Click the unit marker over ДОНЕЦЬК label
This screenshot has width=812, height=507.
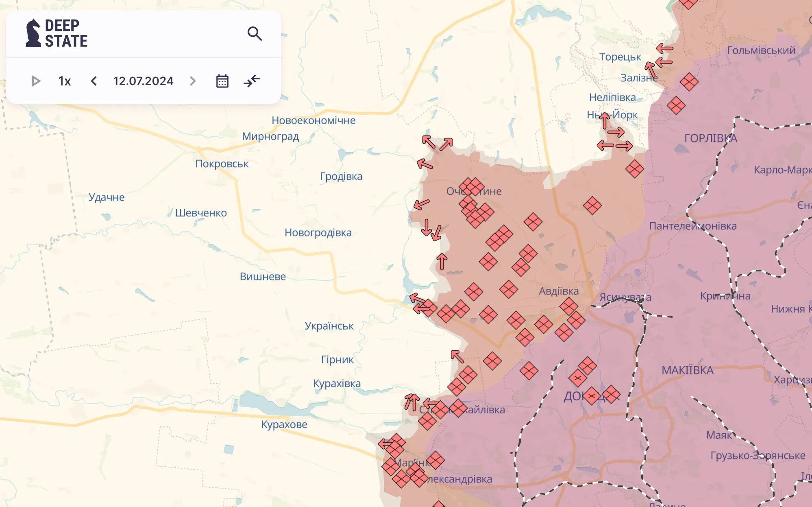point(592,396)
